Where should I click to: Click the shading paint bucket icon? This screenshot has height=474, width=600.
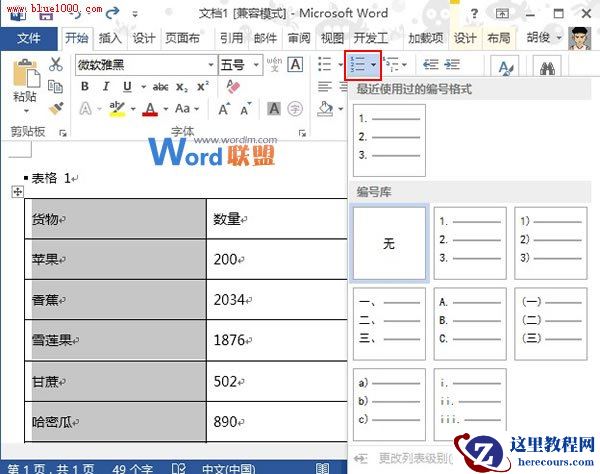coord(325,109)
